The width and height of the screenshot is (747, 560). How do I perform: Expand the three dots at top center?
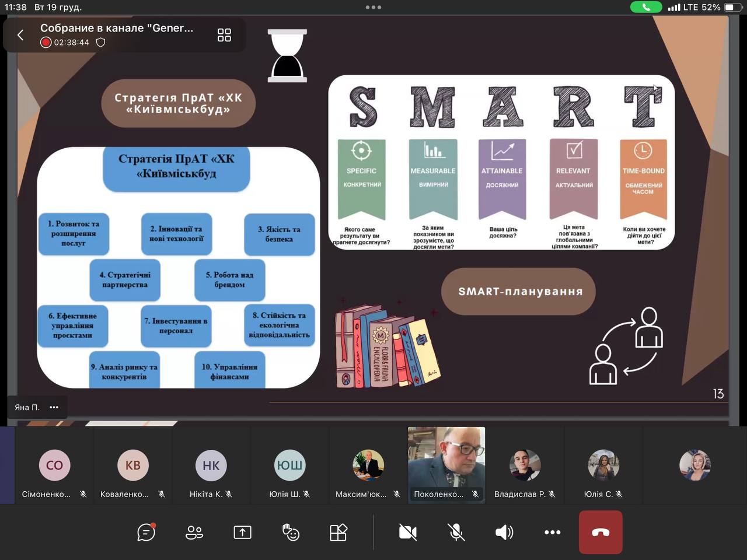[373, 8]
